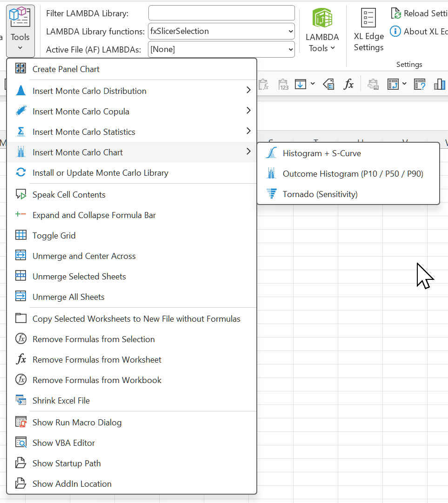The image size is (448, 503).
Task: Open the Tools dropdown button
Action: pos(20,31)
